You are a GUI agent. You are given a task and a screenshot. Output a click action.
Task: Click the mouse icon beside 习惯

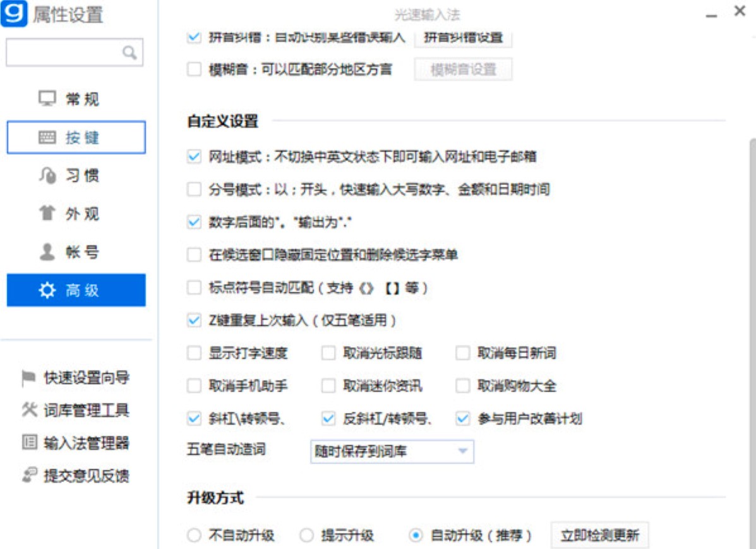[47, 175]
